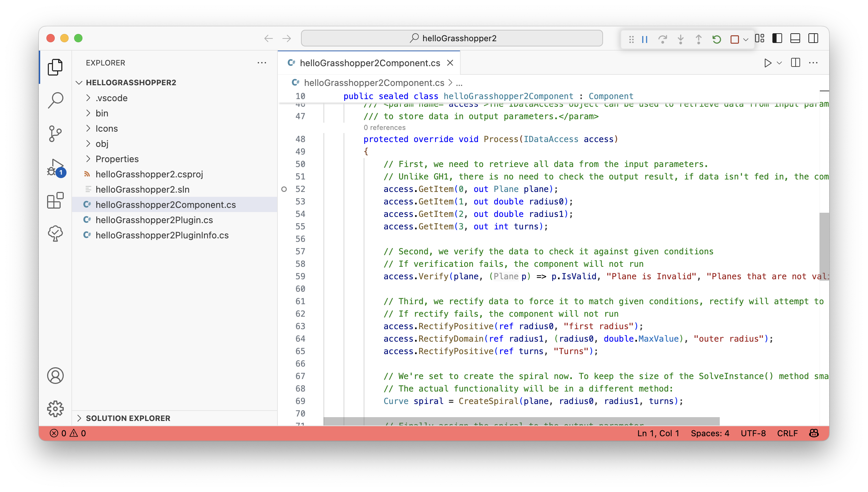This screenshot has height=492, width=868.
Task: Click line number 63 in gutter
Action: click(300, 326)
